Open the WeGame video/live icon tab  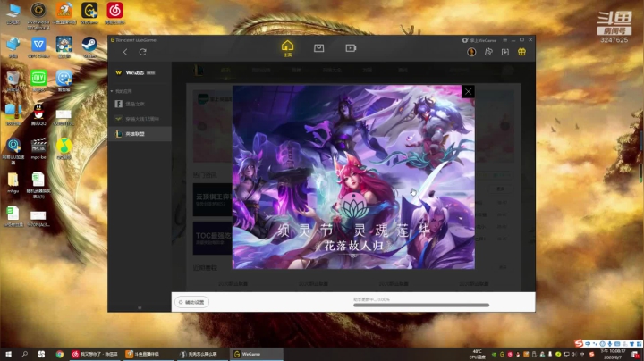pos(351,48)
